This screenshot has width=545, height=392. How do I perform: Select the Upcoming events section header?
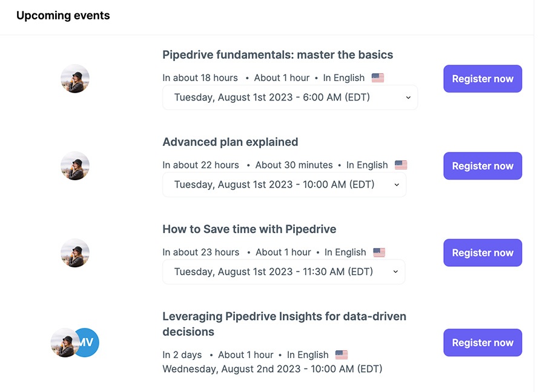tap(63, 15)
